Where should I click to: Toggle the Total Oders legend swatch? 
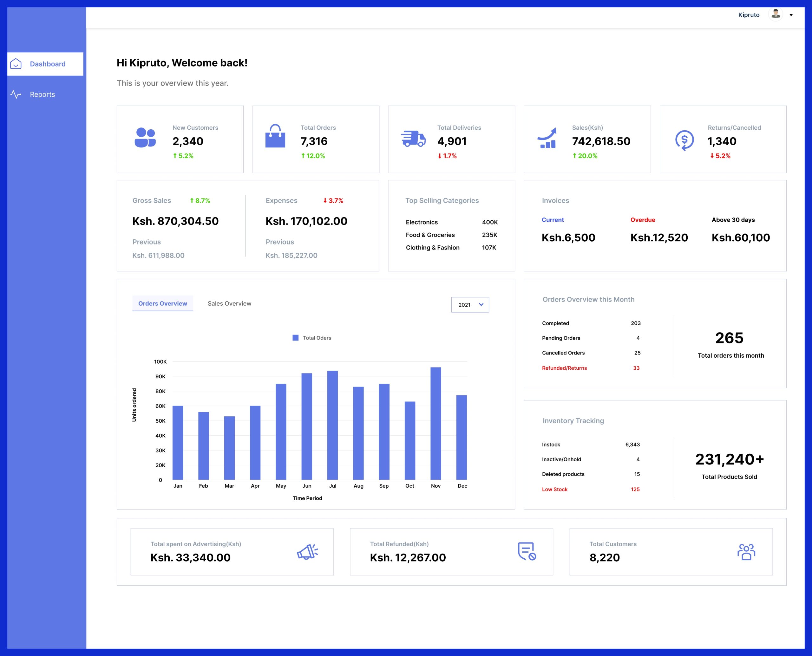click(295, 338)
